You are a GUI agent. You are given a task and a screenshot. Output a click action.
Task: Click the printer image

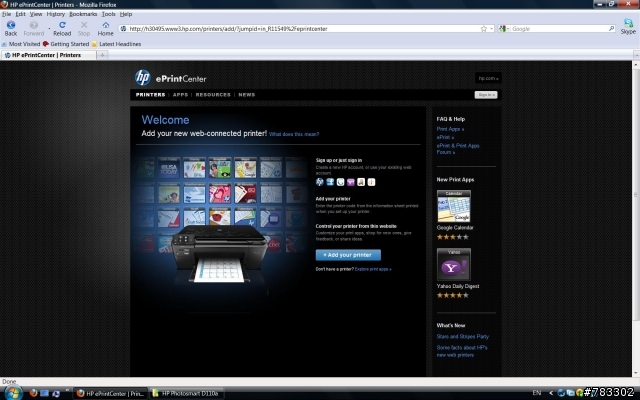[219, 253]
